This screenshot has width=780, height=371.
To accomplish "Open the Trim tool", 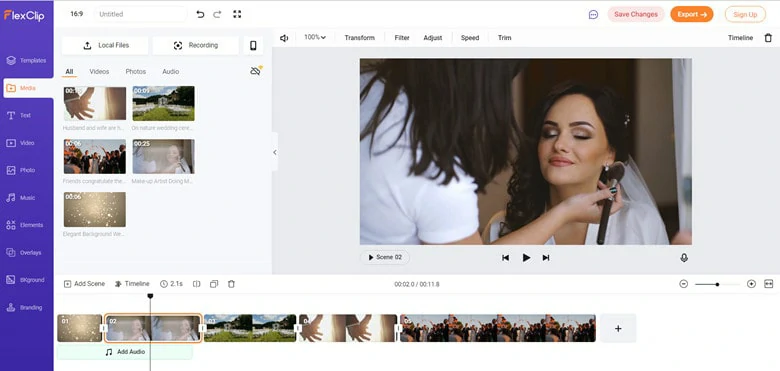I will 504,38.
